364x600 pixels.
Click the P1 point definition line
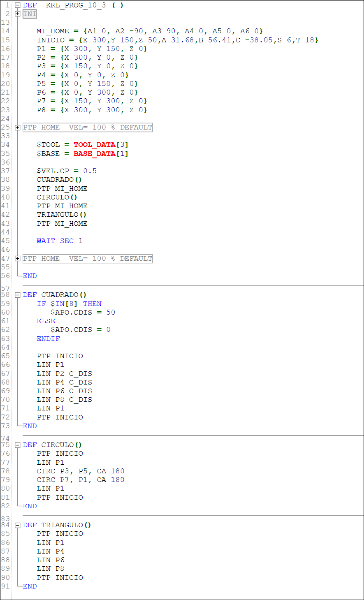92,49
